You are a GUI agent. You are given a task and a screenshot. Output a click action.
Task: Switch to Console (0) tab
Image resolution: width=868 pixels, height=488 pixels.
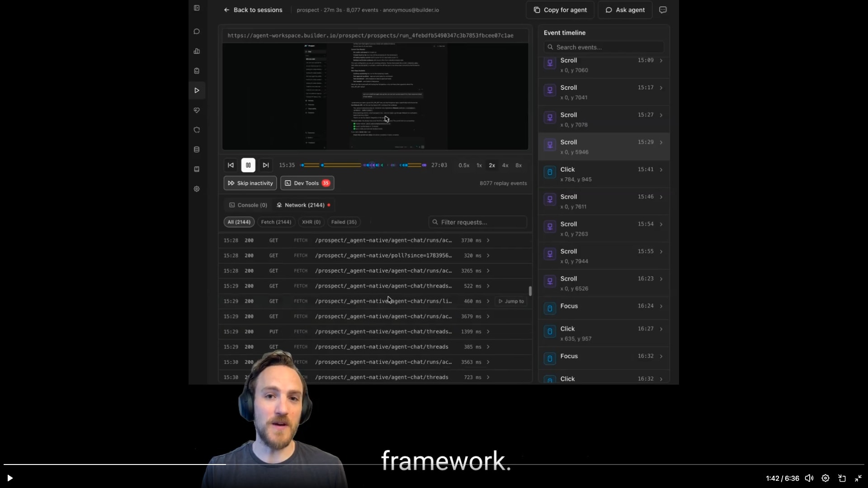click(248, 205)
